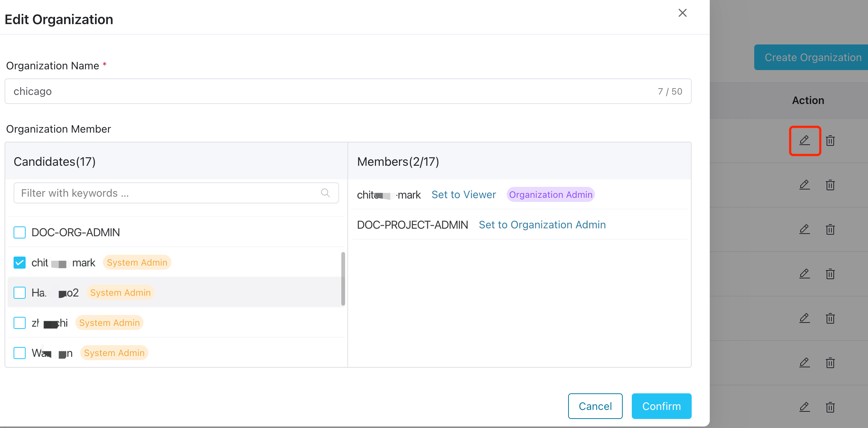
Task: Click the Organization Name input field
Action: 332,92
